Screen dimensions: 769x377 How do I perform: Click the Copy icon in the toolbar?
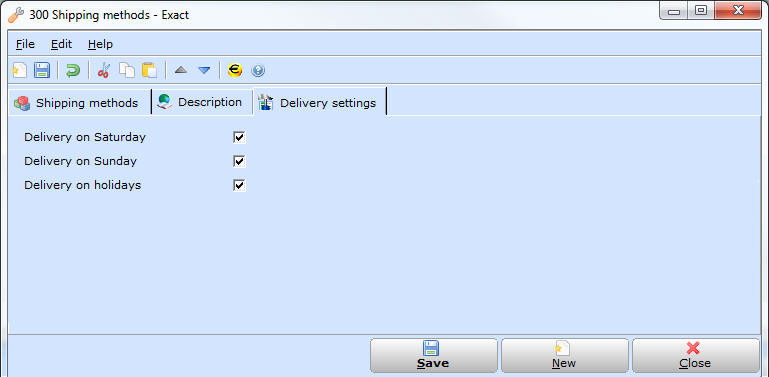[x=127, y=71]
